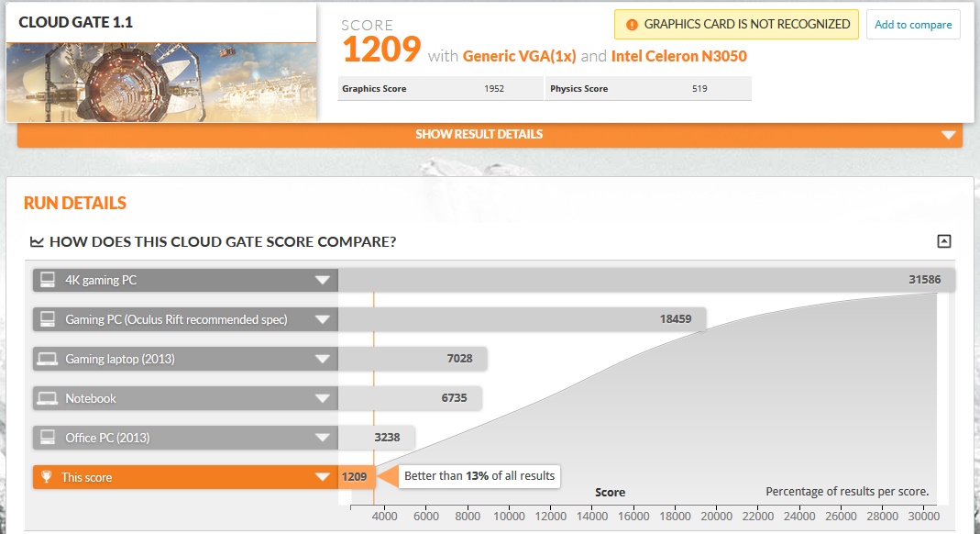Click the RUN DETAILS heading

click(x=75, y=203)
